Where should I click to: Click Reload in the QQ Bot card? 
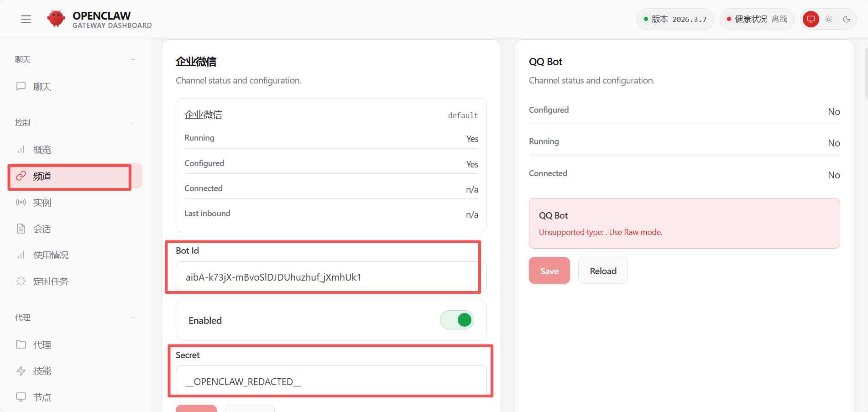(x=603, y=271)
